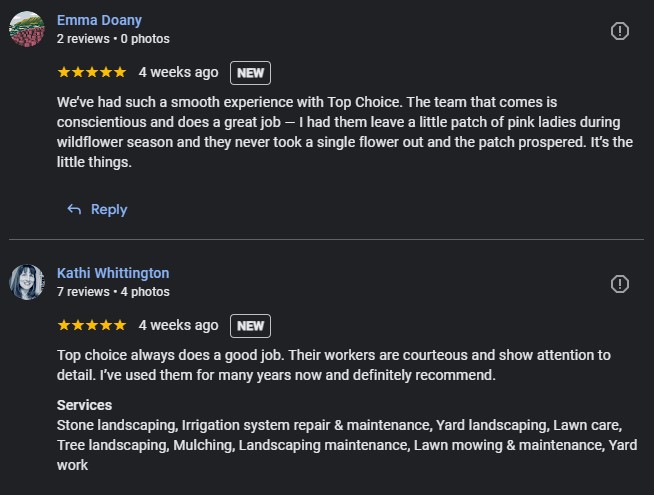The width and height of the screenshot is (654, 495).
Task: Click the '4 weeks ago' timestamp on Kathi's review
Action: [179, 325]
